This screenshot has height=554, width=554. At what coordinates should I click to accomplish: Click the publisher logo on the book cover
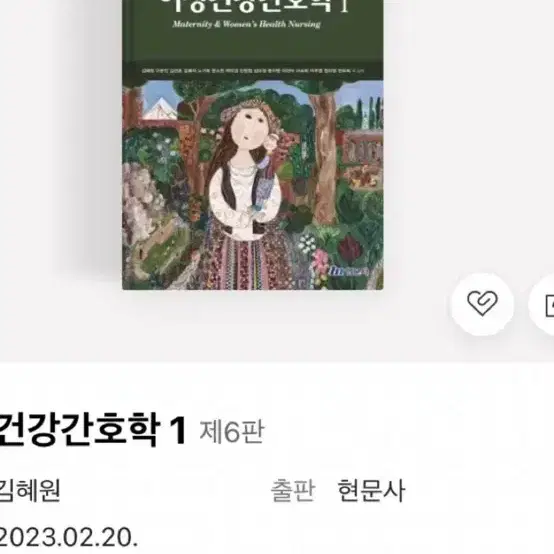point(348,271)
